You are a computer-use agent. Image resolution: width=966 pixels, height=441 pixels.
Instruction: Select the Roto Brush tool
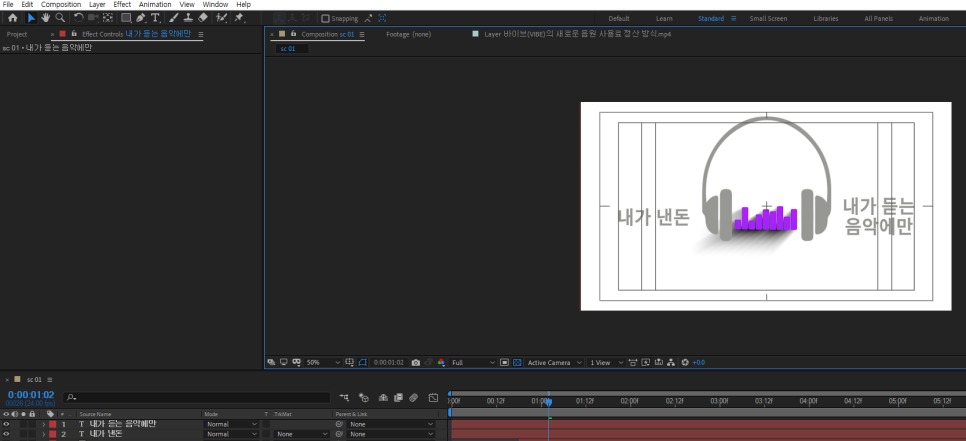point(222,18)
